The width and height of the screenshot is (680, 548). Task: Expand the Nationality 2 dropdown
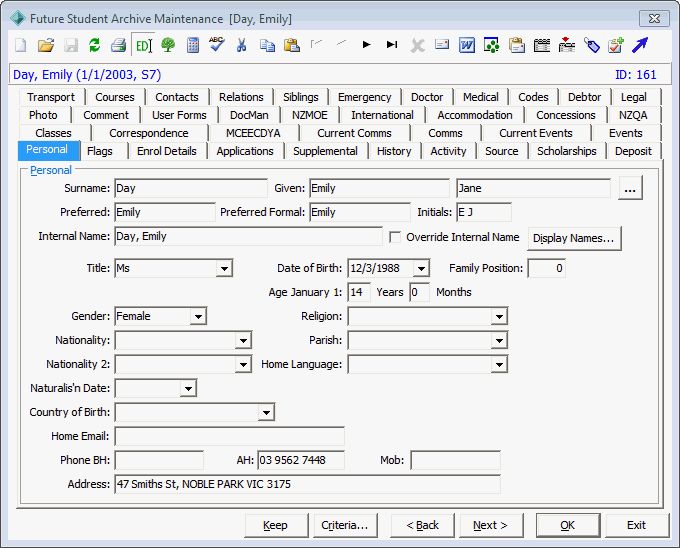coord(243,365)
